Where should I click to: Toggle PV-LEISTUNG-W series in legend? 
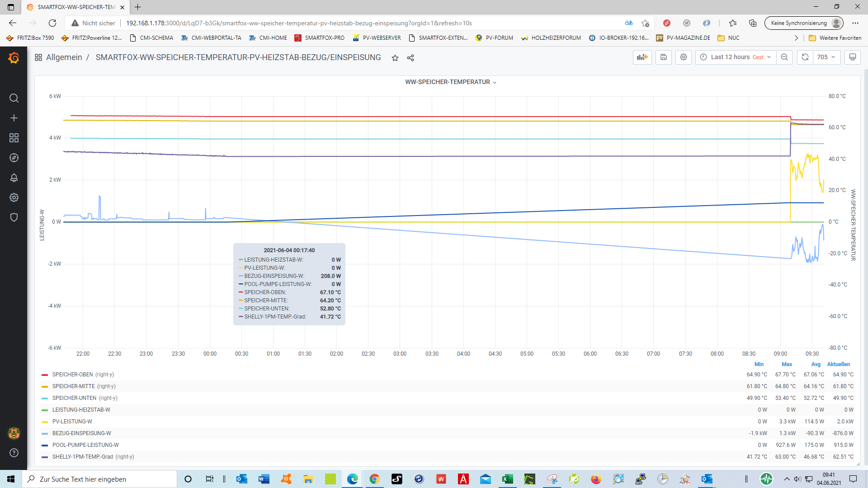[72, 422]
